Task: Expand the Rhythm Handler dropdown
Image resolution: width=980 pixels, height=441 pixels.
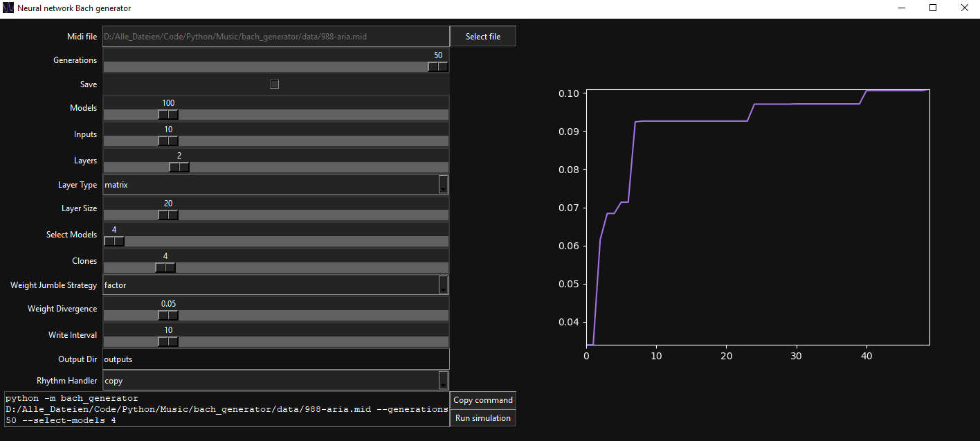Action: tap(443, 380)
